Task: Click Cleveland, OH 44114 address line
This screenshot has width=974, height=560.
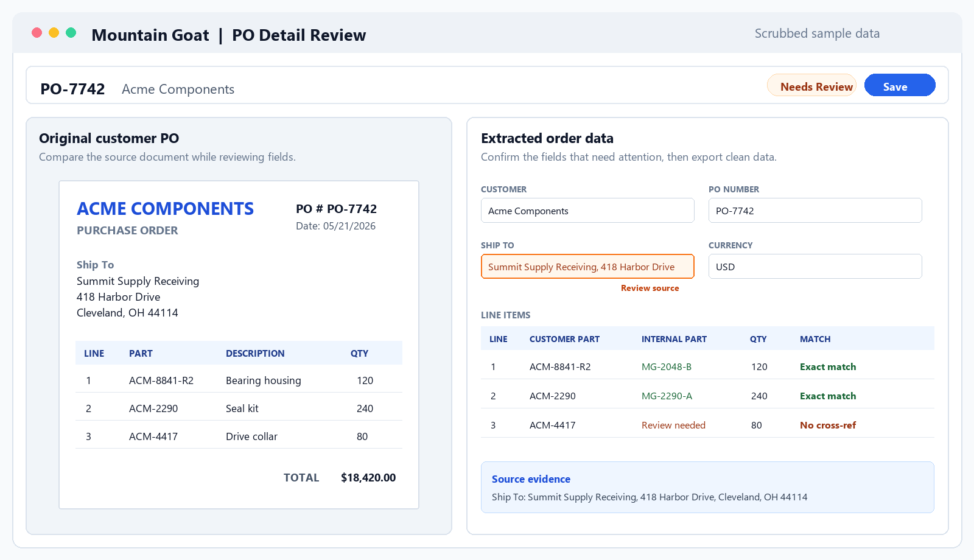Action: pyautogui.click(x=127, y=313)
